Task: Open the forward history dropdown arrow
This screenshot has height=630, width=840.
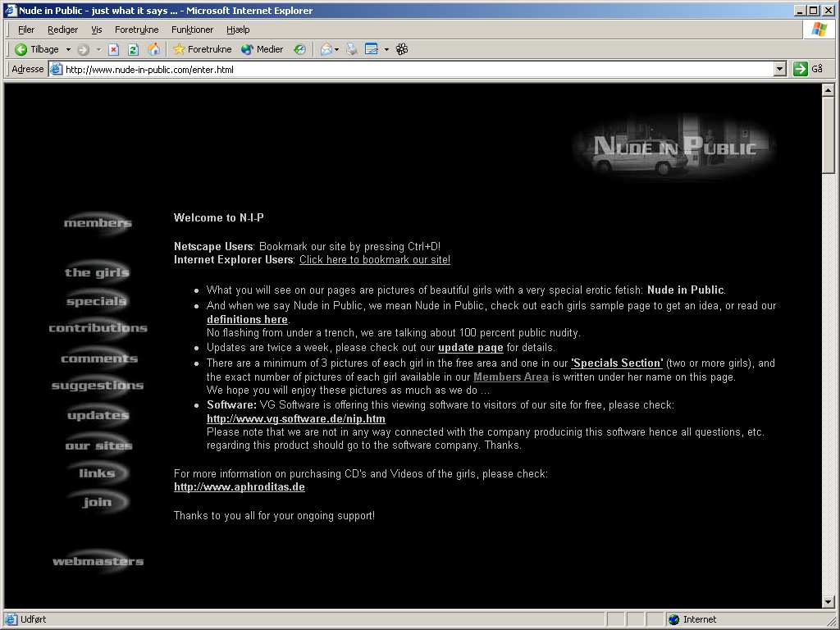Action: tap(98, 49)
